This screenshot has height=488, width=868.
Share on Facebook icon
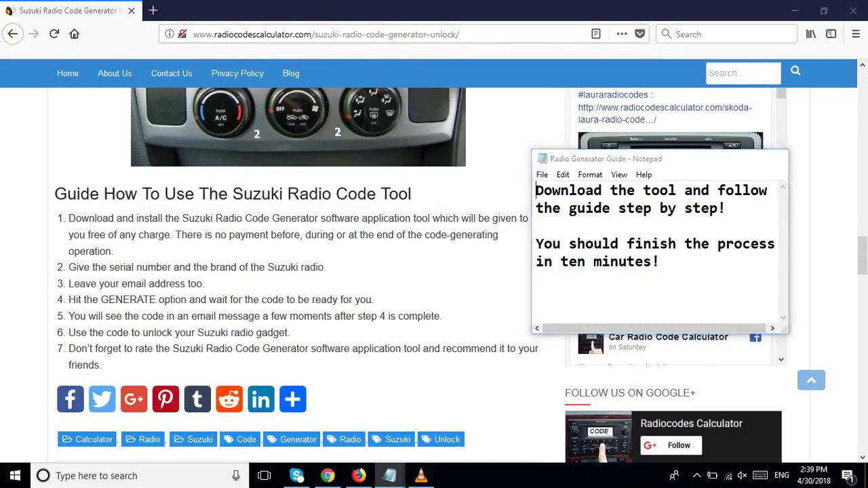pos(71,399)
